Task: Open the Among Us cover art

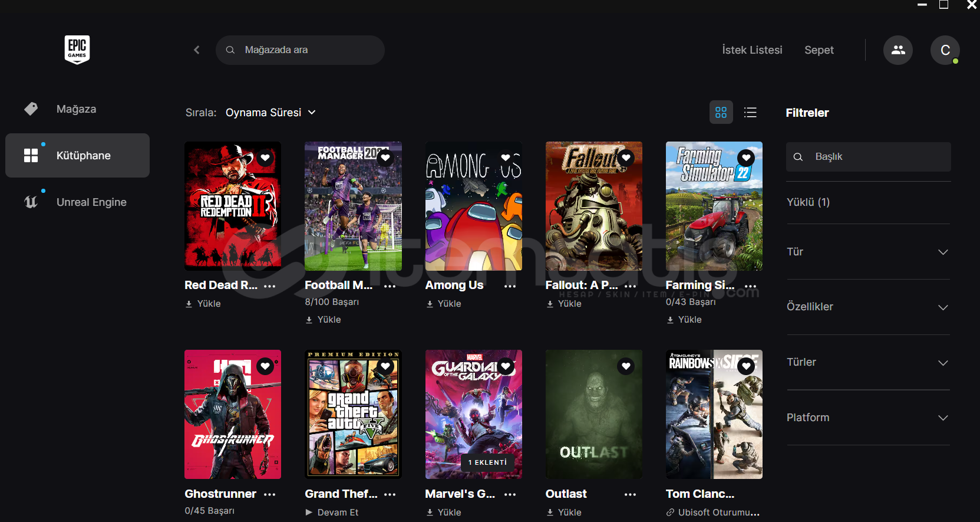Action: pyautogui.click(x=473, y=206)
